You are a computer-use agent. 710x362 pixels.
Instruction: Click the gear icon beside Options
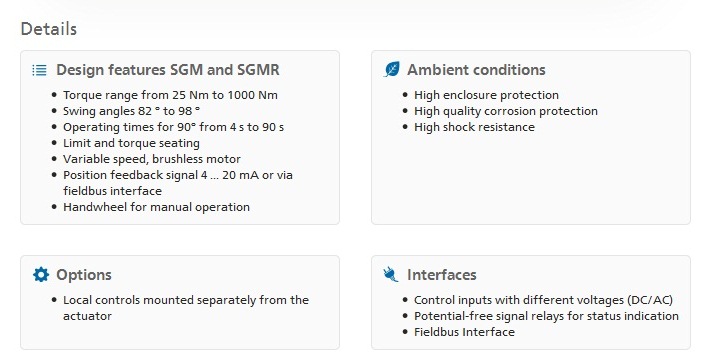click(x=41, y=275)
